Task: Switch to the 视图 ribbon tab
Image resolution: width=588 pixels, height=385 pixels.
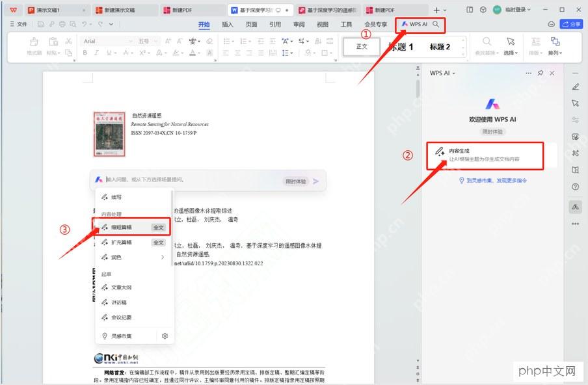Action: (x=323, y=24)
